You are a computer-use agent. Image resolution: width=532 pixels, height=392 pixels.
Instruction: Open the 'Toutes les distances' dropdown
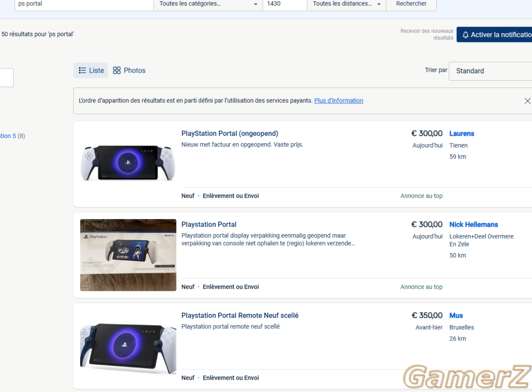click(346, 4)
